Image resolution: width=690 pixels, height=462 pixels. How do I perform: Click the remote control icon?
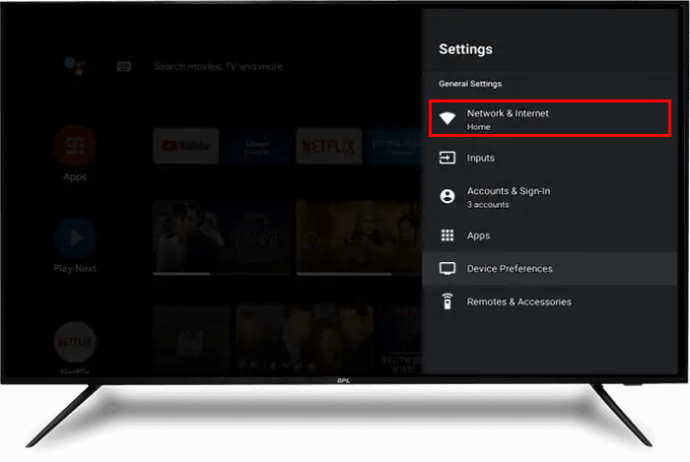pos(448,301)
